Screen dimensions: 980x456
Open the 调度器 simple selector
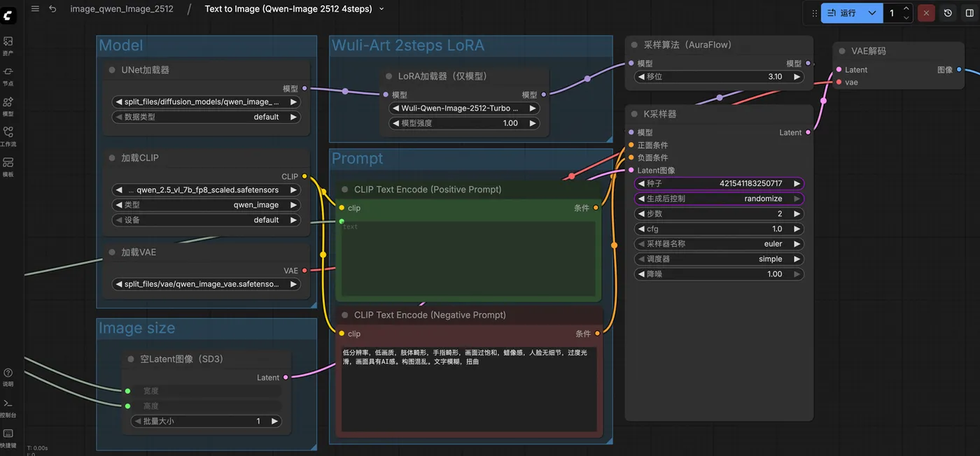[x=719, y=259]
